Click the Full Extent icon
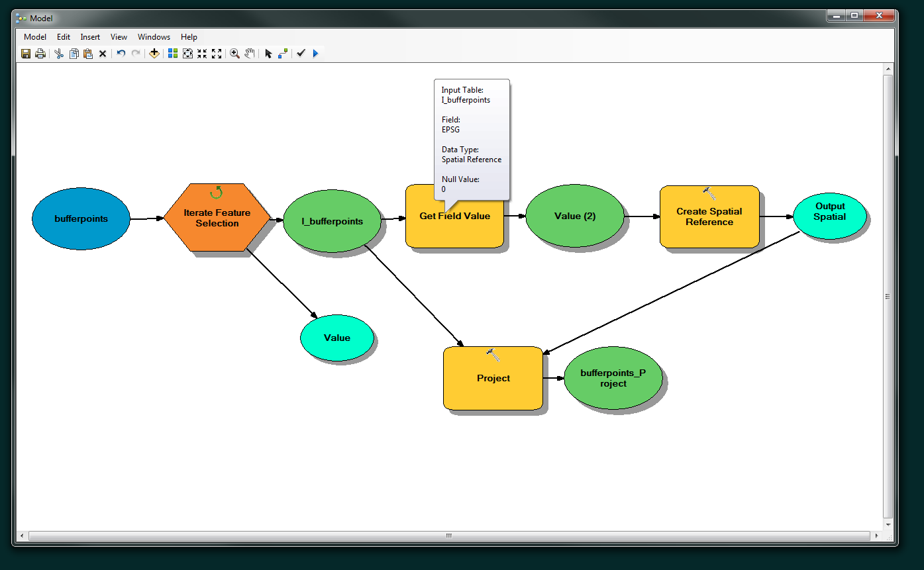The height and width of the screenshot is (570, 924). 187,54
